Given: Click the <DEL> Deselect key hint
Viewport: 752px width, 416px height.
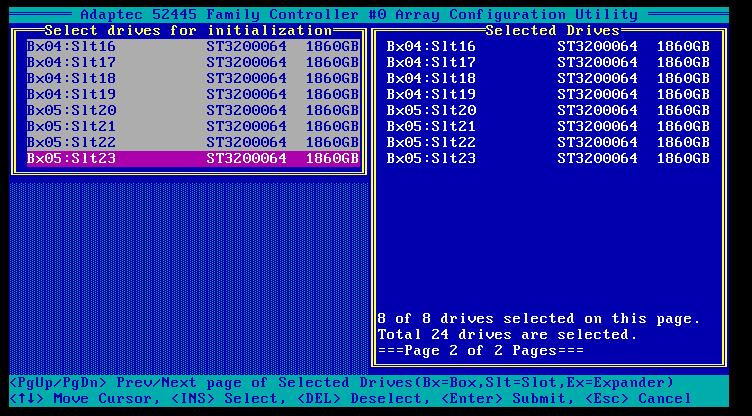Looking at the screenshot, I should [x=364, y=399].
